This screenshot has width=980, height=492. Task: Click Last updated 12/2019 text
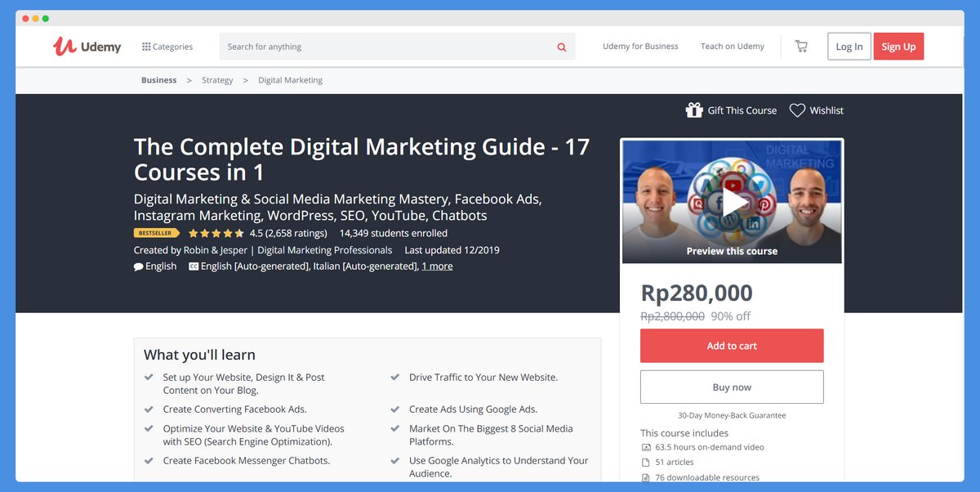452,250
